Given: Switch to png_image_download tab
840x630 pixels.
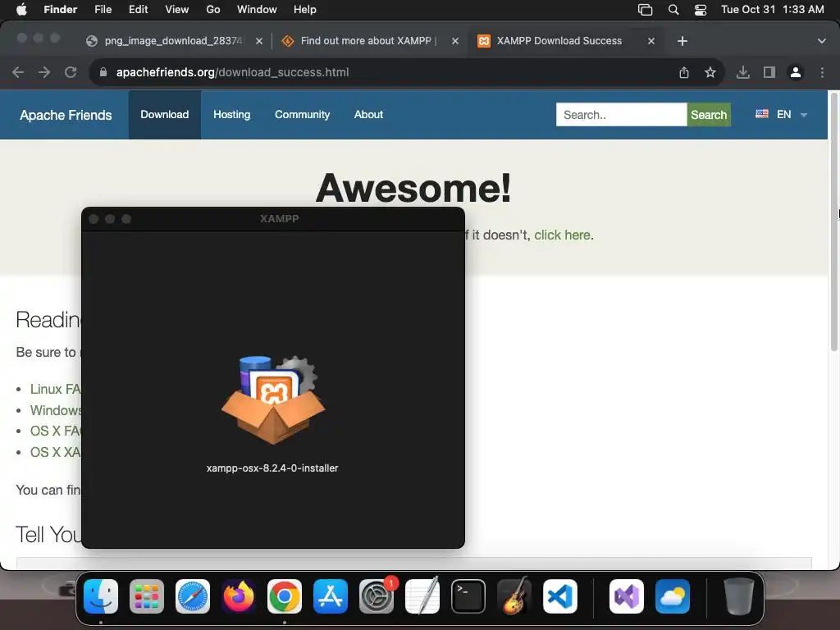Looking at the screenshot, I should pos(173,41).
